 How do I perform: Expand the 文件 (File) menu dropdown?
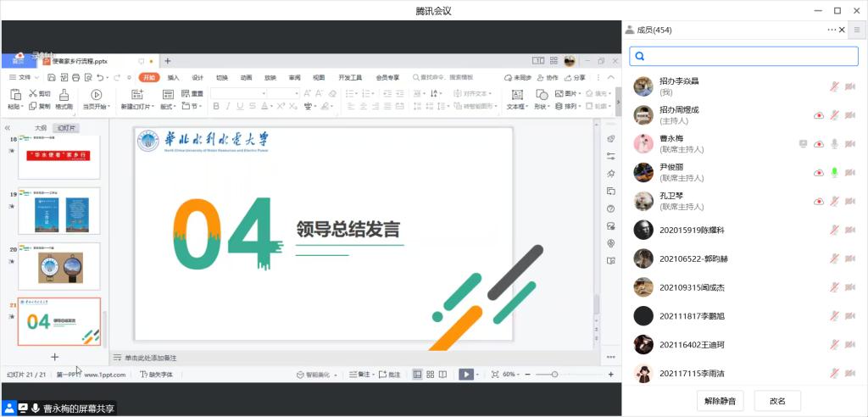25,77
